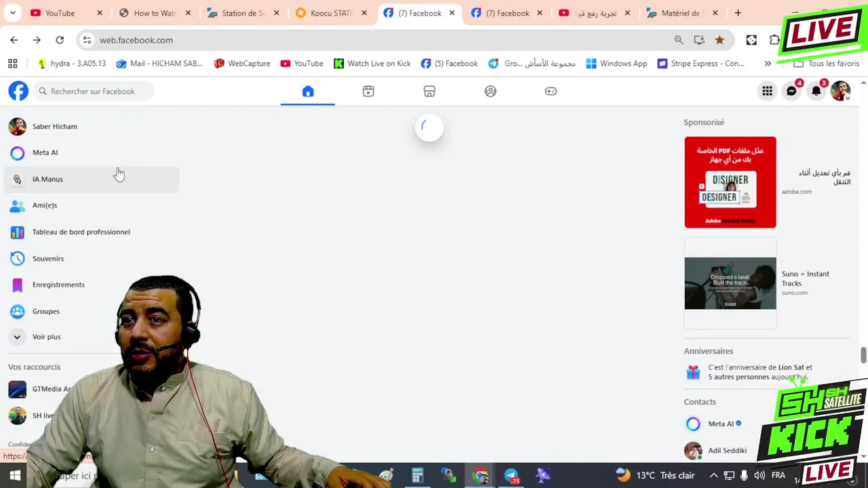Switch to the YouTube browser tab
Image resolution: width=868 pixels, height=488 pixels.
click(60, 13)
